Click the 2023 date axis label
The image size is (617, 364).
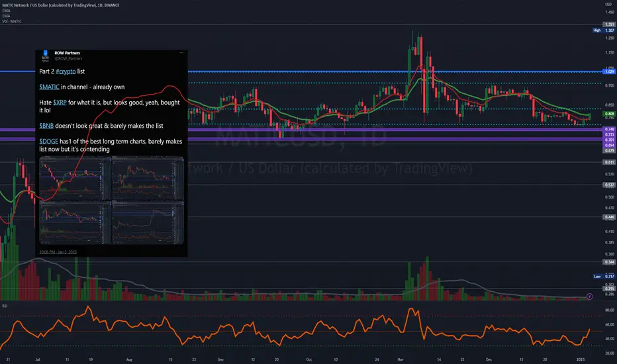(x=581, y=359)
